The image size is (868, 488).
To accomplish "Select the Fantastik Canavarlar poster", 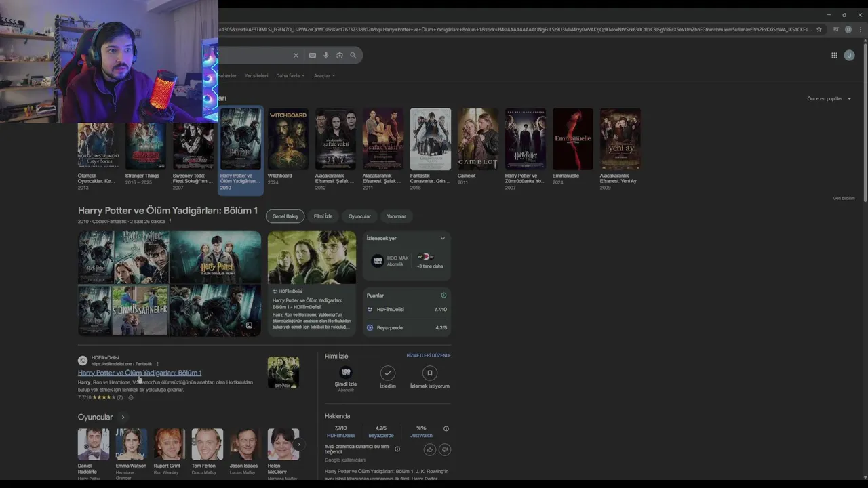I will [431, 139].
